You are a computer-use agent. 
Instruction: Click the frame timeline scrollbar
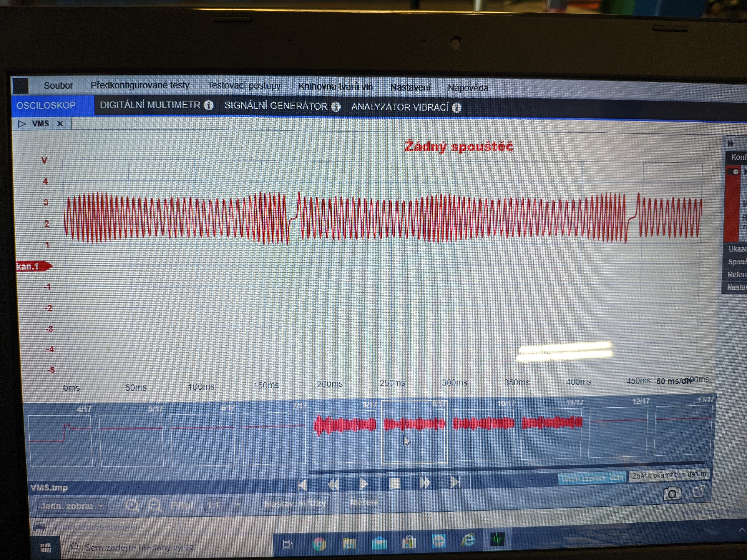tap(507, 468)
